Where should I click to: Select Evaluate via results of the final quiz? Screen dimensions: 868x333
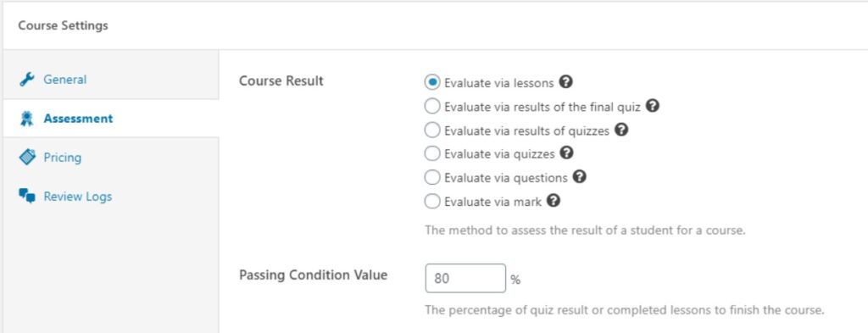431,107
